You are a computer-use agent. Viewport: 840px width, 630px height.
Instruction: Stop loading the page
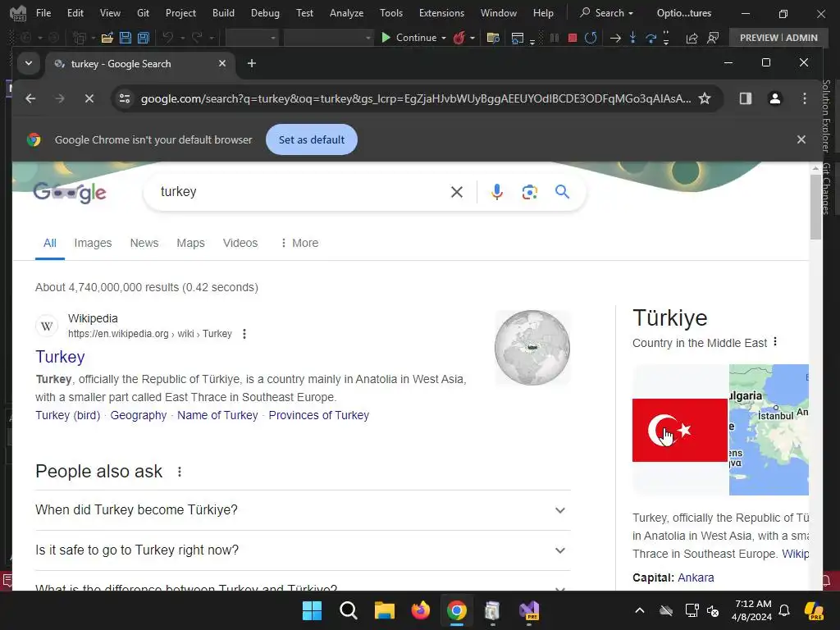tap(89, 98)
